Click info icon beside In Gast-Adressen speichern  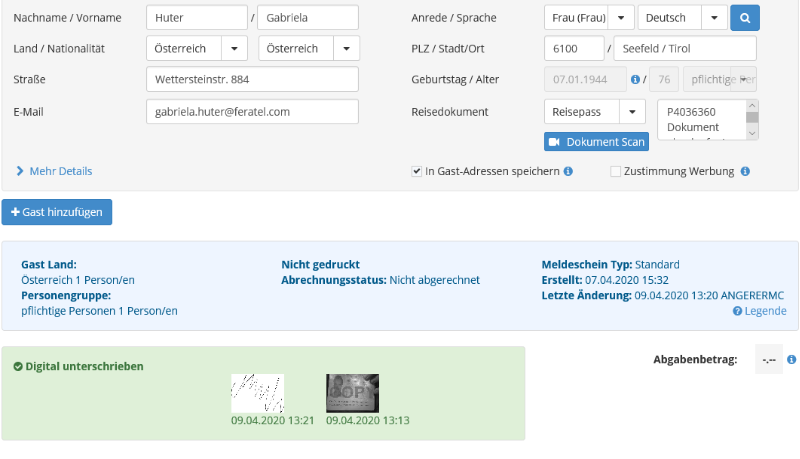point(568,172)
